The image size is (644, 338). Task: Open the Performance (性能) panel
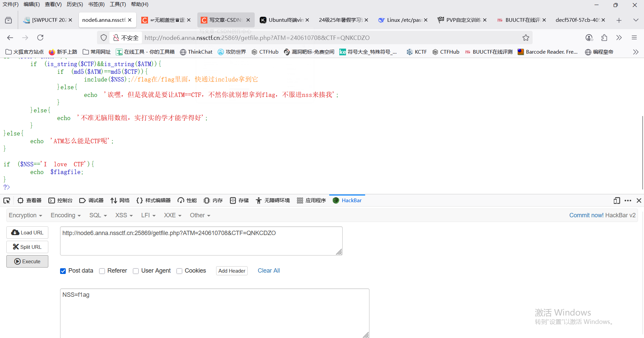(x=187, y=201)
